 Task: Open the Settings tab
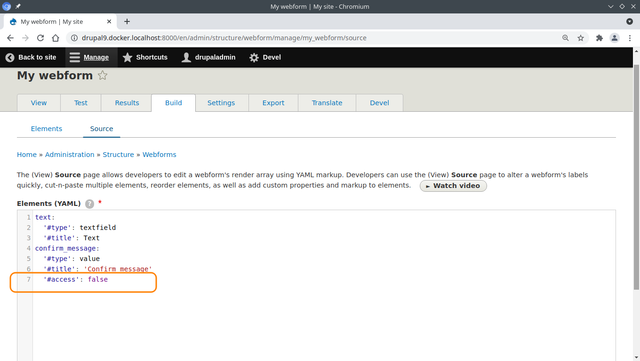221,103
